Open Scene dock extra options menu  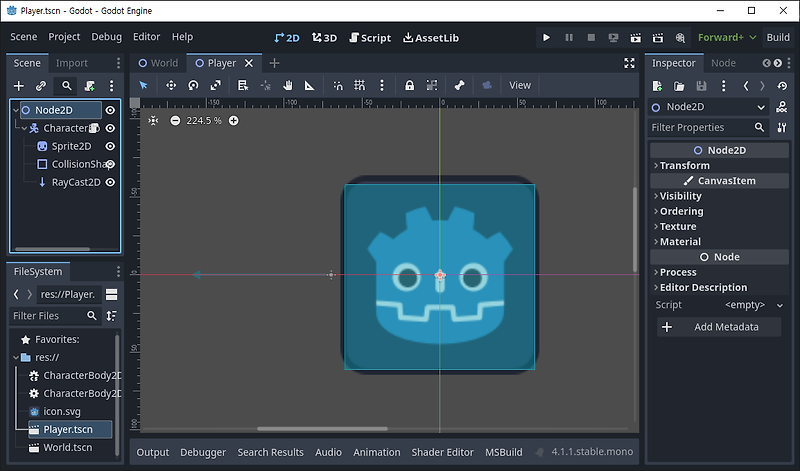111,86
